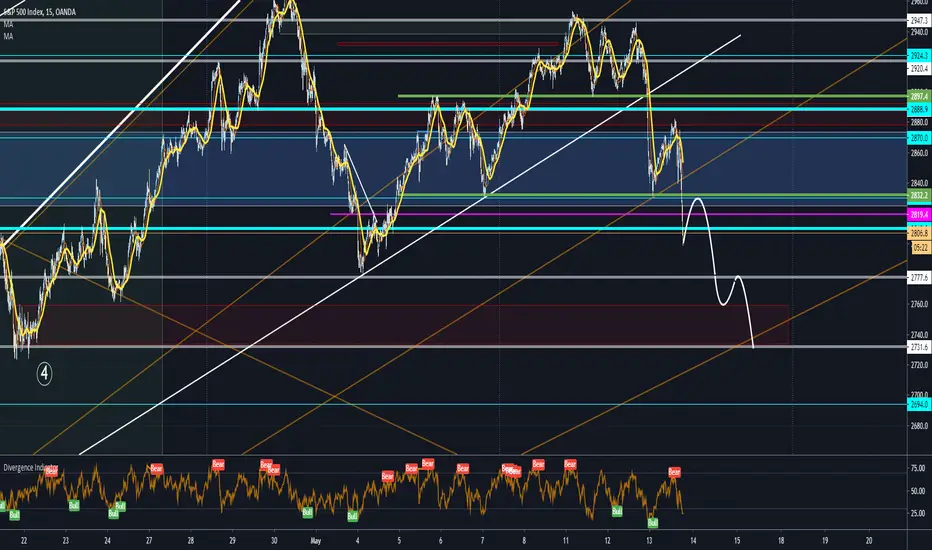This screenshot has height=550, width=932.
Task: Click date 8 on the time axis
Action: point(524,540)
